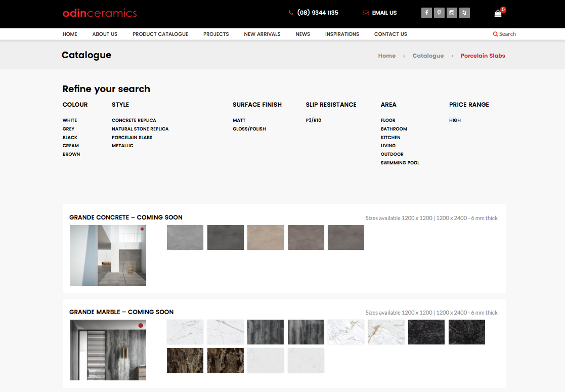
Task: Filter by Living area
Action: click(x=388, y=146)
